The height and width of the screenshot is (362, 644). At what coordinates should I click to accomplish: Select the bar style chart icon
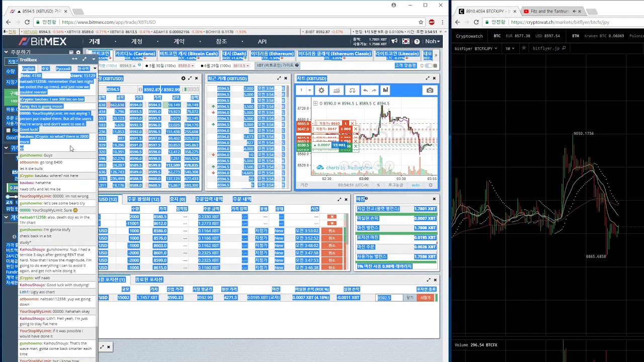385,90
